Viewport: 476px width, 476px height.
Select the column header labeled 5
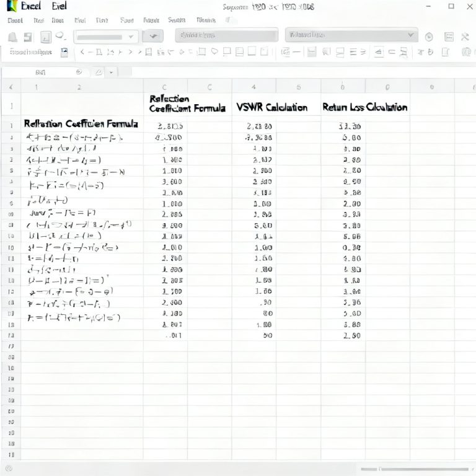point(298,87)
